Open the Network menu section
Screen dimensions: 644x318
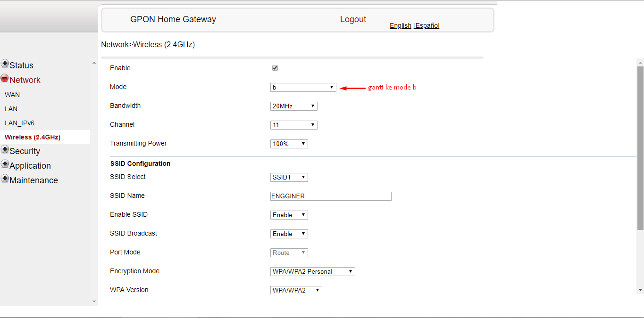click(25, 80)
